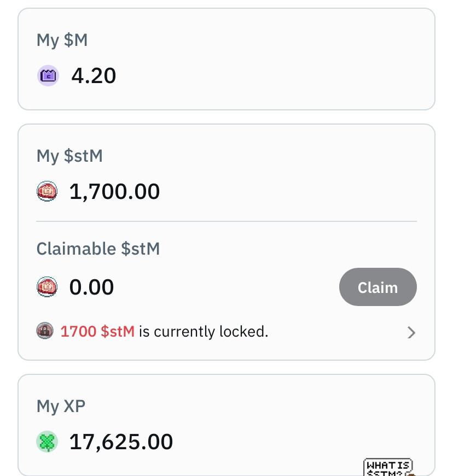Click the divider line above Claimable $stM
The image size is (453, 476).
coord(226,221)
